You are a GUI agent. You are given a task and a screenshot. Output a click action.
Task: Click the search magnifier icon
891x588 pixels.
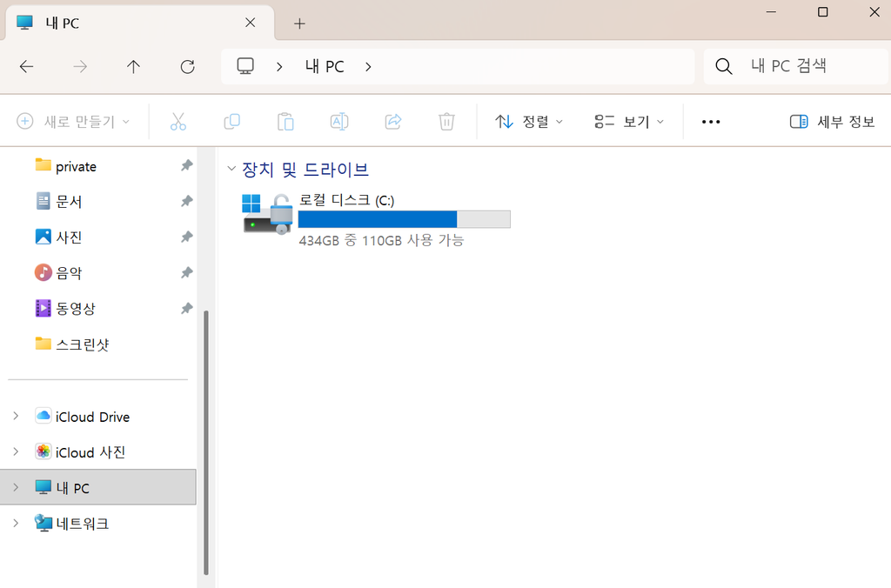pos(723,66)
